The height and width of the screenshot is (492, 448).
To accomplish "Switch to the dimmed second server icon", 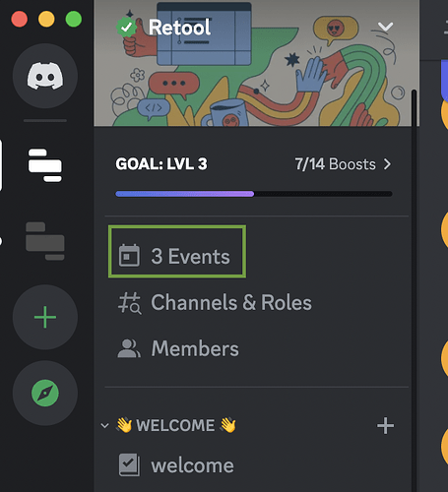I will tap(45, 241).
